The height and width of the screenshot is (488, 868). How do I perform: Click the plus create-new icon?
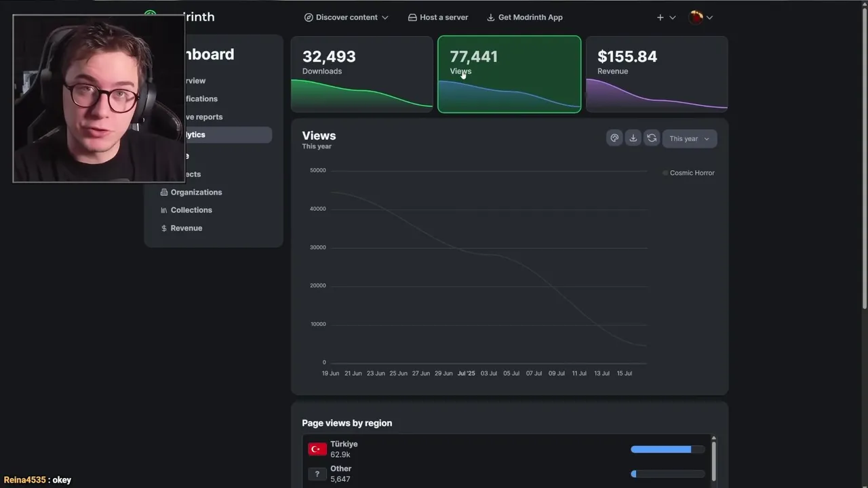pos(660,18)
